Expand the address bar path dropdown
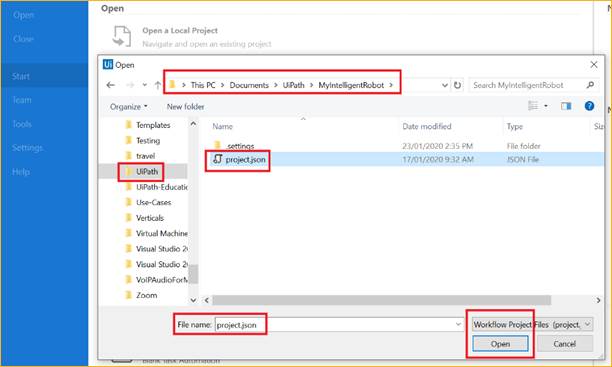Viewport: 612px width, 367px height. [x=444, y=85]
